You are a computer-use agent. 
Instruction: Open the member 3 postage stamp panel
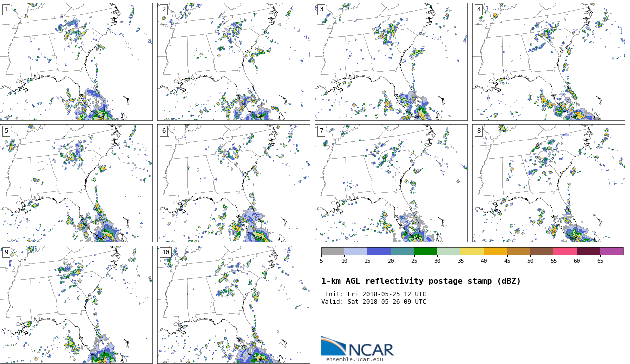(391, 61)
